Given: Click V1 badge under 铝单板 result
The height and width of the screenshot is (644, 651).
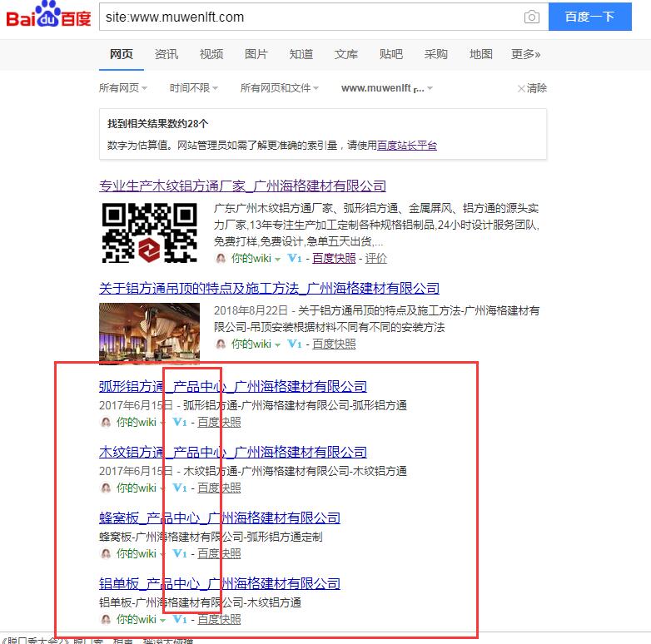Looking at the screenshot, I should tap(179, 620).
